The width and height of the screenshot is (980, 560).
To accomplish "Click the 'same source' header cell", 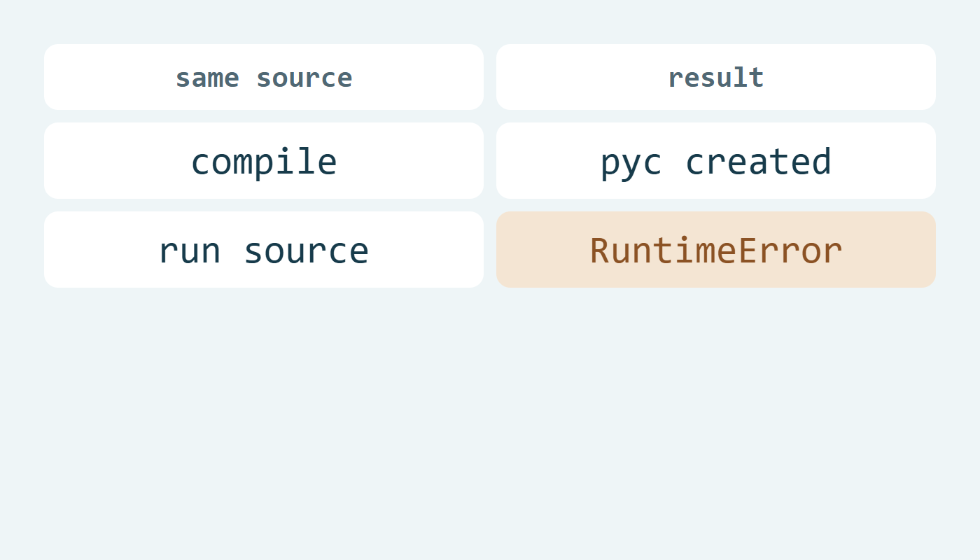I will [264, 77].
